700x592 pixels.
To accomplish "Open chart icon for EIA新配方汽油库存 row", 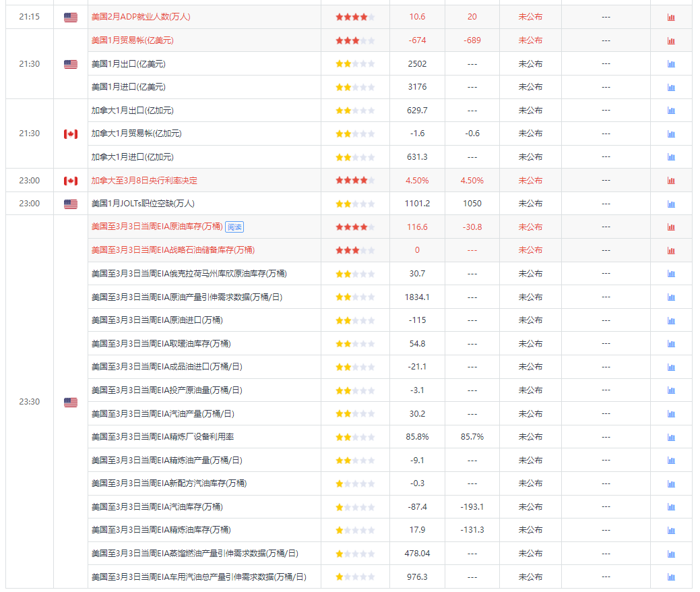I will tap(671, 483).
